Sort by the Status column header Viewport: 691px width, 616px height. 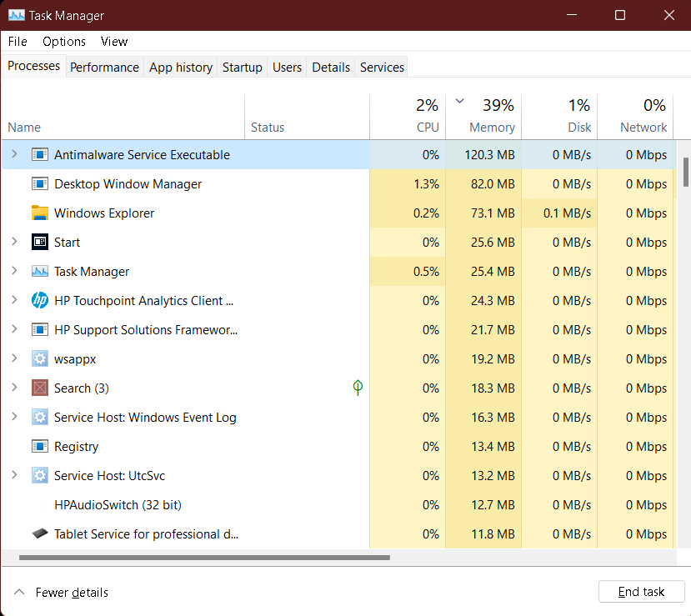click(x=308, y=118)
